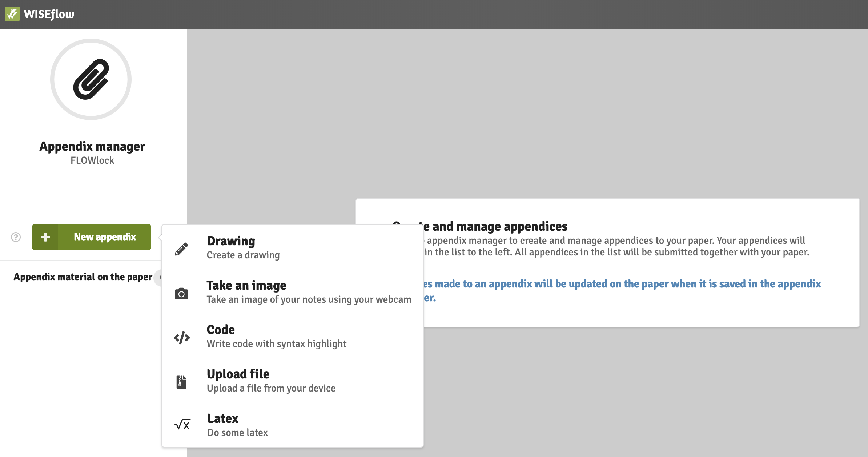Image resolution: width=868 pixels, height=457 pixels.
Task: Click 'Take an image of your notes' description
Action: coord(309,299)
